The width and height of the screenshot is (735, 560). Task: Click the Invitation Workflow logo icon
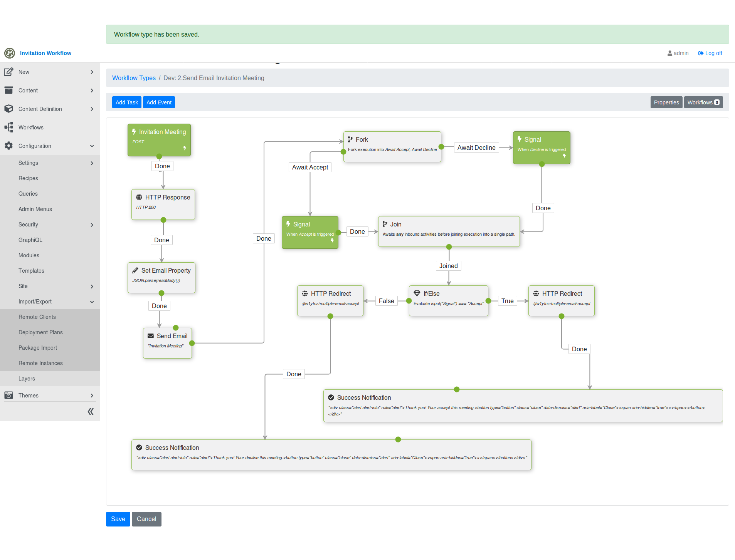point(9,53)
